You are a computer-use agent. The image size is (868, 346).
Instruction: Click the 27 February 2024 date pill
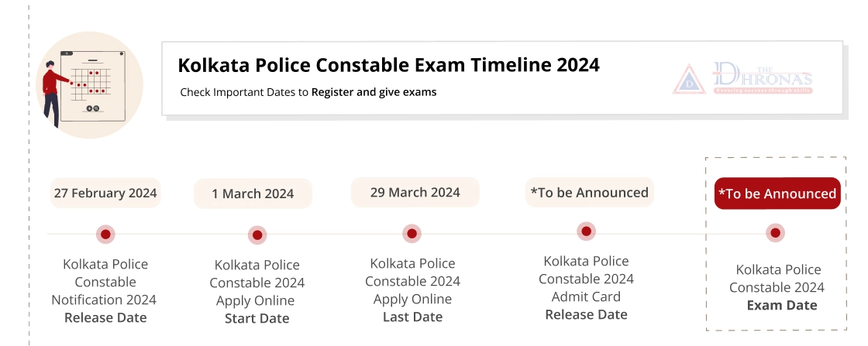click(105, 193)
